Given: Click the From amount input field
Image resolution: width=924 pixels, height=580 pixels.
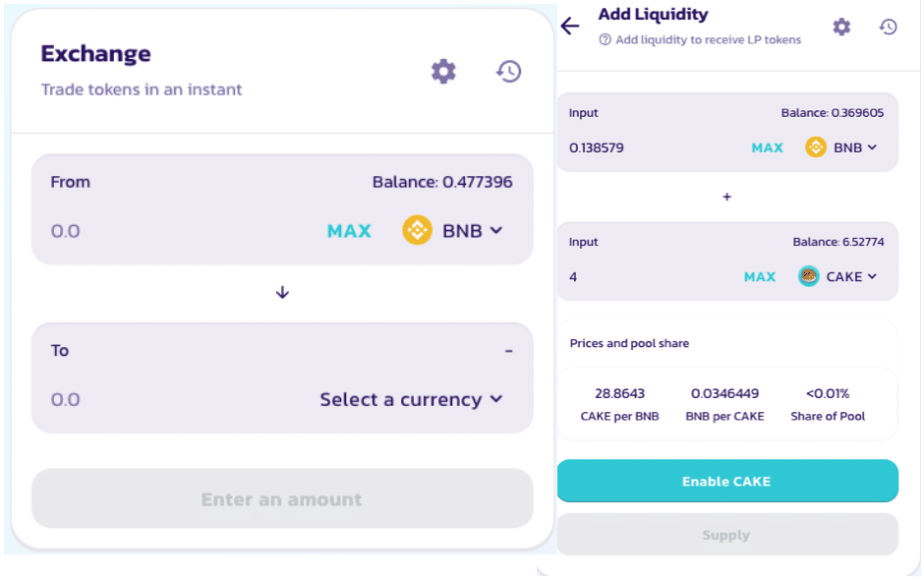Looking at the screenshot, I should point(147,231).
